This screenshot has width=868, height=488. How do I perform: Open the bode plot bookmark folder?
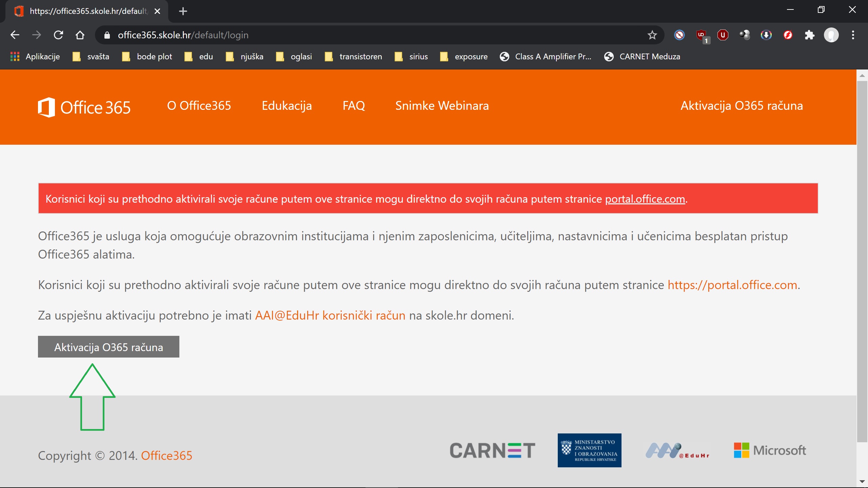tap(147, 57)
